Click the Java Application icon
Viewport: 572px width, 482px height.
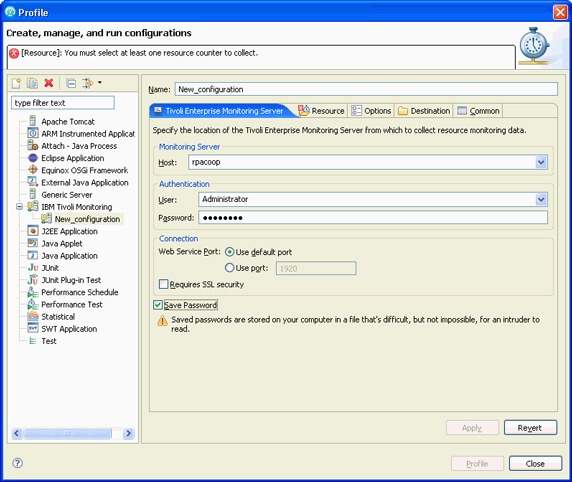click(33, 255)
